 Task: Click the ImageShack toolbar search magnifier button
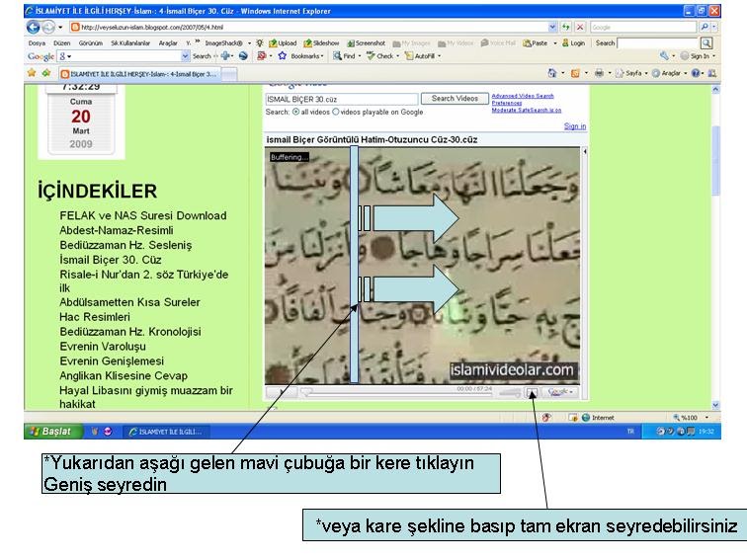706,42
